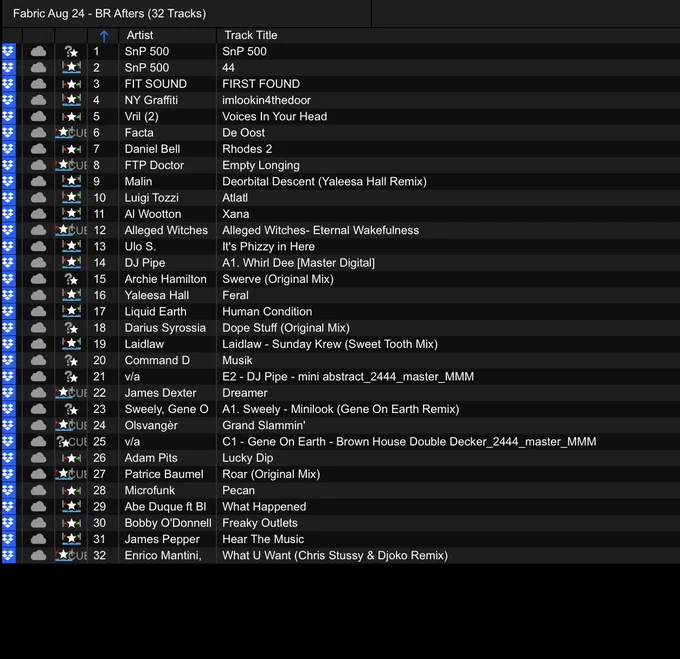The height and width of the screenshot is (659, 680).
Task: Select Deorbital Descent (Yaleesa Hall Remix)
Action: [x=324, y=182]
